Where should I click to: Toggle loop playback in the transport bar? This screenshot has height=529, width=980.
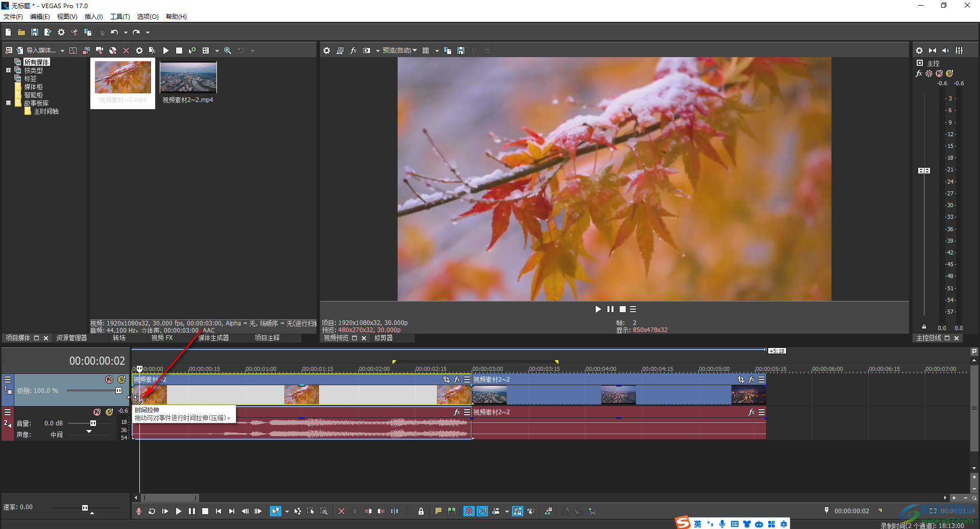(152, 511)
